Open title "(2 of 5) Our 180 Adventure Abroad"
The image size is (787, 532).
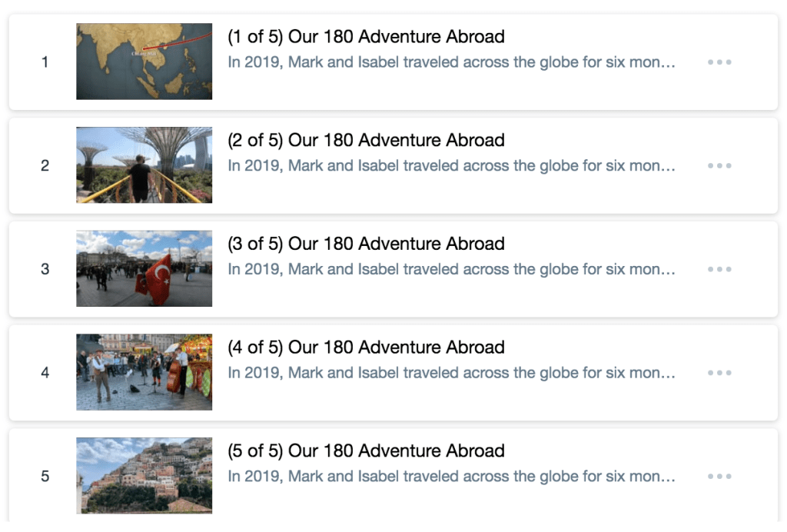pos(366,140)
